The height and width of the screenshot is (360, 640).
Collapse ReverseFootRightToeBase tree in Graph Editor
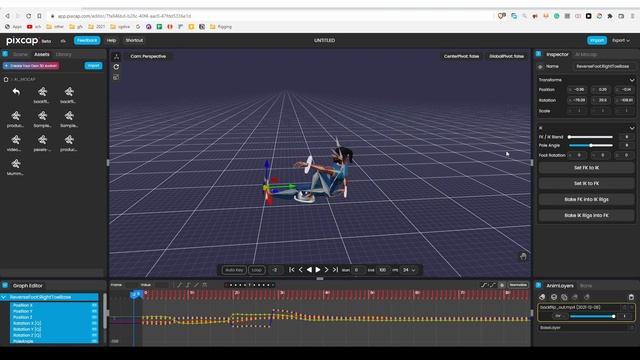pyautogui.click(x=4, y=297)
